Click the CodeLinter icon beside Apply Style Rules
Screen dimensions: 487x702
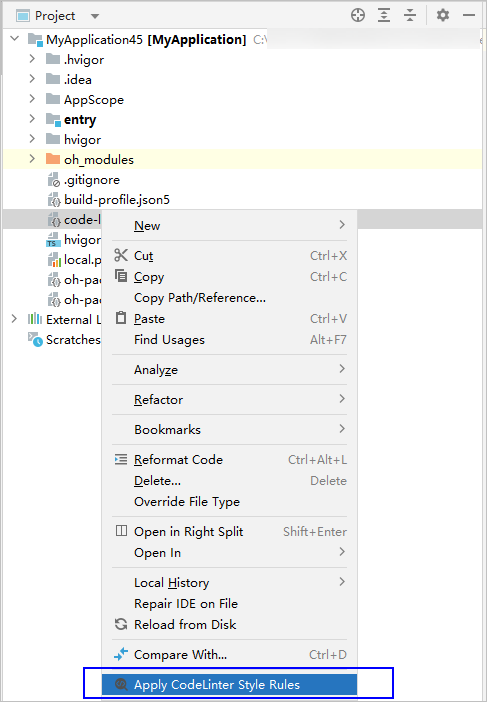(x=121, y=684)
